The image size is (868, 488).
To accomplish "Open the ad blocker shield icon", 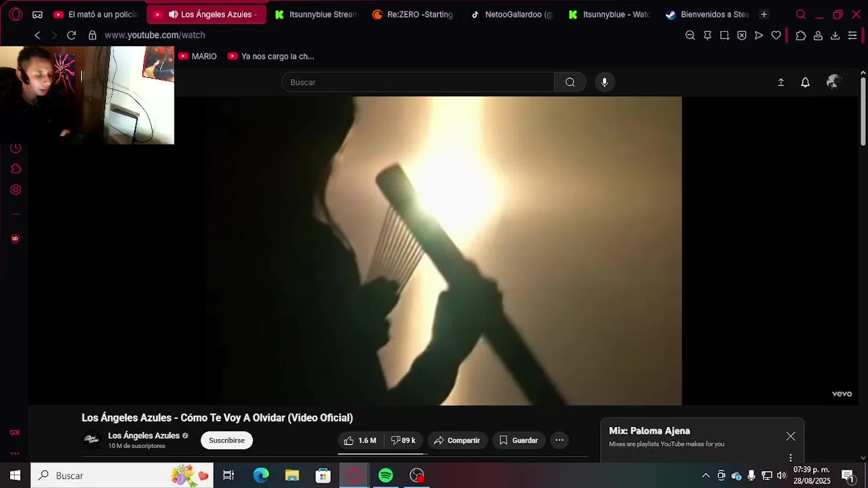I will click(x=742, y=35).
